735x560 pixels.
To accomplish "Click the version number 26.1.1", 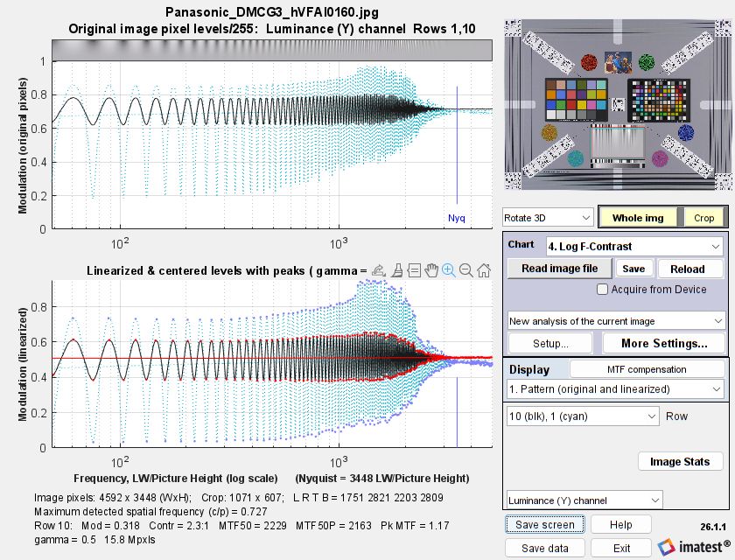I will click(x=713, y=527).
